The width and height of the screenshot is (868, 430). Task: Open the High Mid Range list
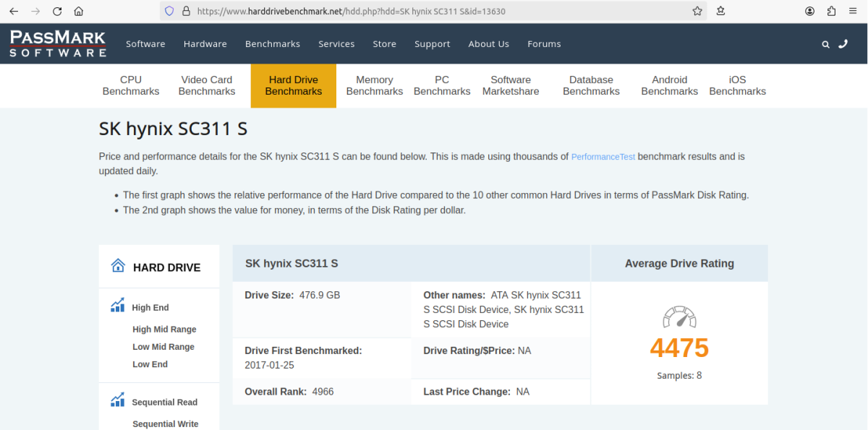tap(164, 330)
